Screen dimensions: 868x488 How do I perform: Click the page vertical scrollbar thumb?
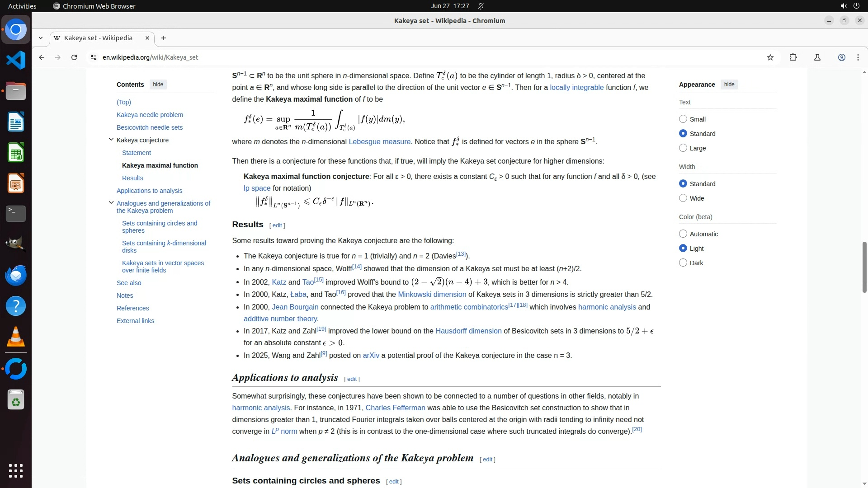pyautogui.click(x=864, y=267)
